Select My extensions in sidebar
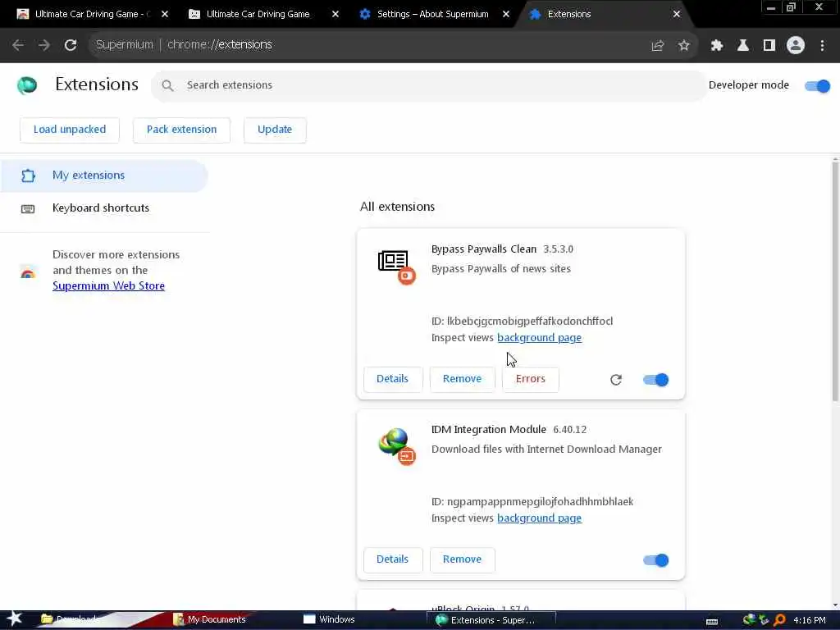 104,176
